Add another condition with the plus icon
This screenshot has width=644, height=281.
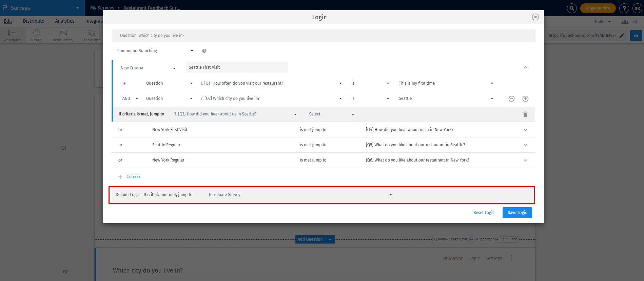[x=525, y=99]
